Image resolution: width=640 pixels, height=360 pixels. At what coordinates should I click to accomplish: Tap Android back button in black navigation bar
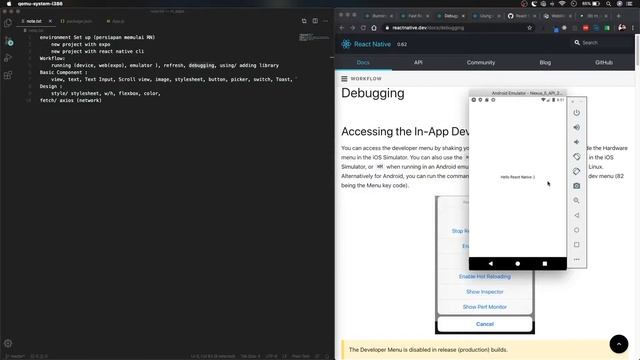coord(491,264)
